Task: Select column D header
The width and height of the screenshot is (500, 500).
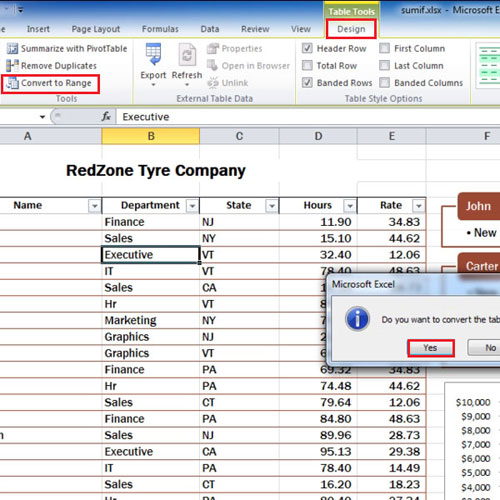Action: pos(318,136)
